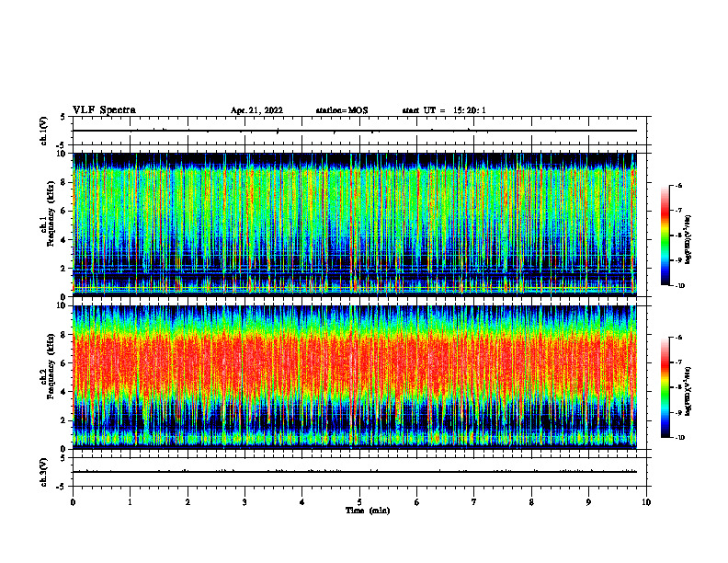Click the ch.1 colorbar log(PSD) unit label
728x563 pixels.
(x=688, y=240)
